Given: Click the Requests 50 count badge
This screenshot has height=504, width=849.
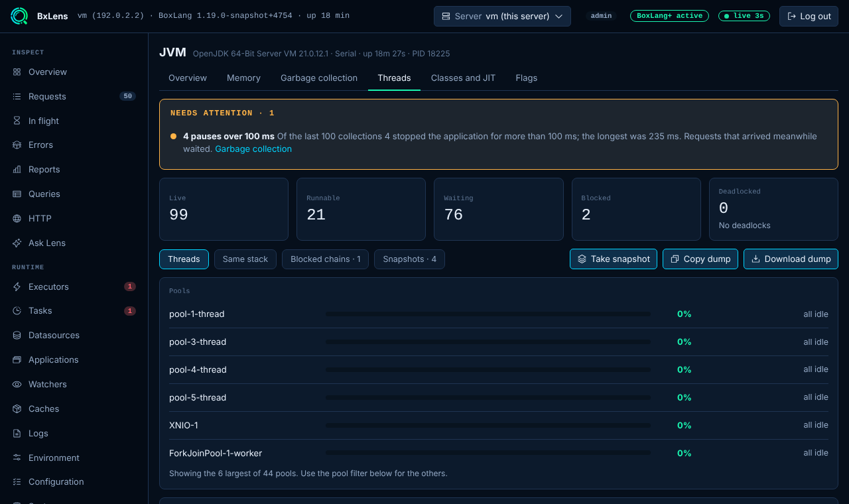Looking at the screenshot, I should tap(127, 96).
